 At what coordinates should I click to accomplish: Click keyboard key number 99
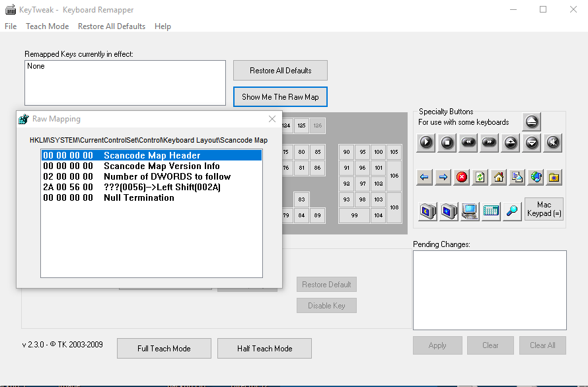click(x=354, y=215)
